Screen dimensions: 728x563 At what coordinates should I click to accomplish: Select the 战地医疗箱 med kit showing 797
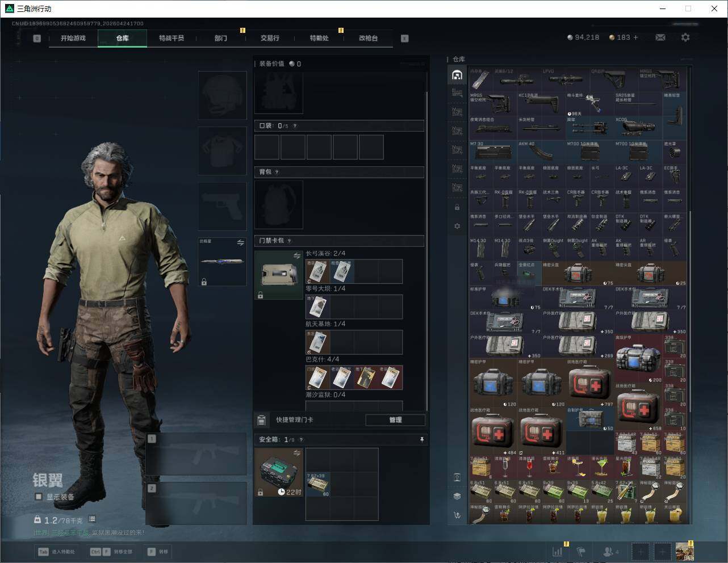pyautogui.click(x=590, y=382)
